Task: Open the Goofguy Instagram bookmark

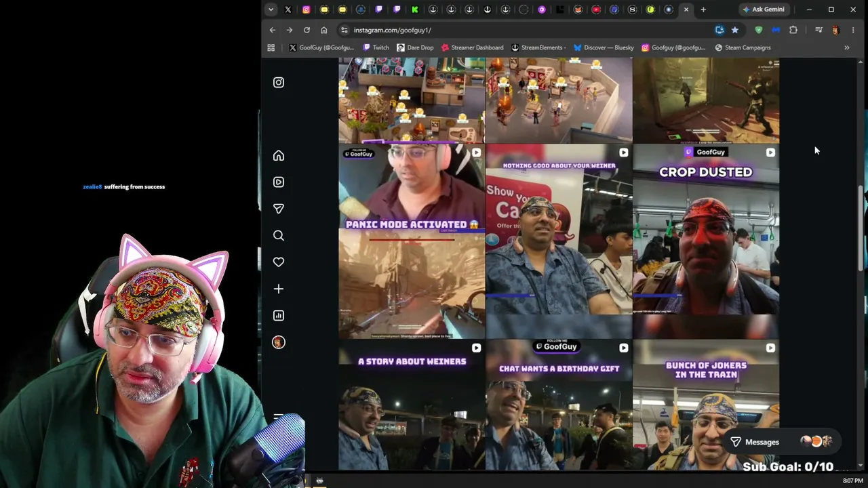Action: coord(673,47)
